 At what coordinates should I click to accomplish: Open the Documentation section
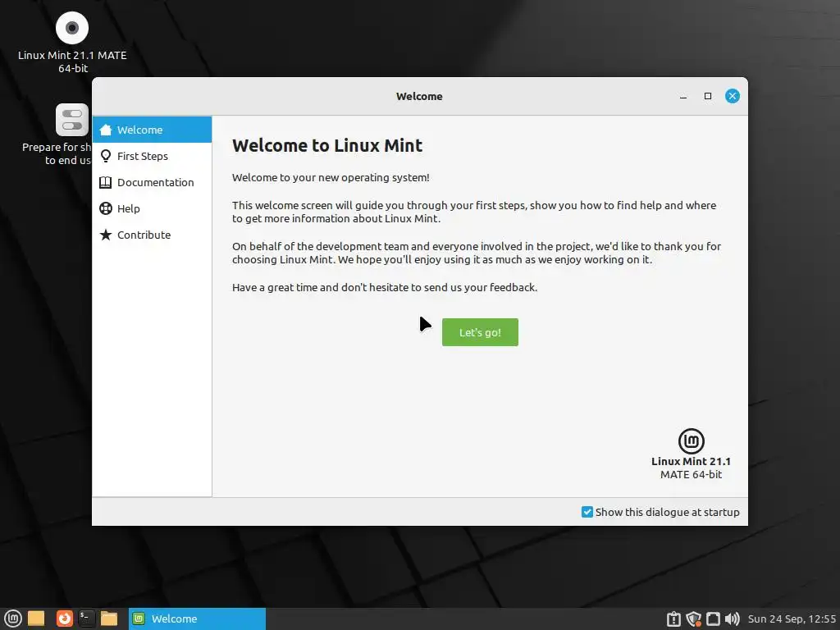pos(152,182)
